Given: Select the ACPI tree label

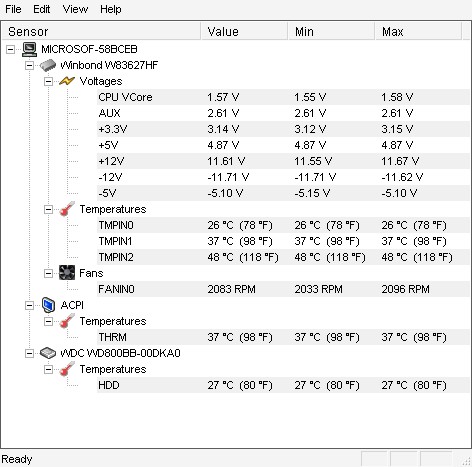Looking at the screenshot, I should tap(72, 305).
